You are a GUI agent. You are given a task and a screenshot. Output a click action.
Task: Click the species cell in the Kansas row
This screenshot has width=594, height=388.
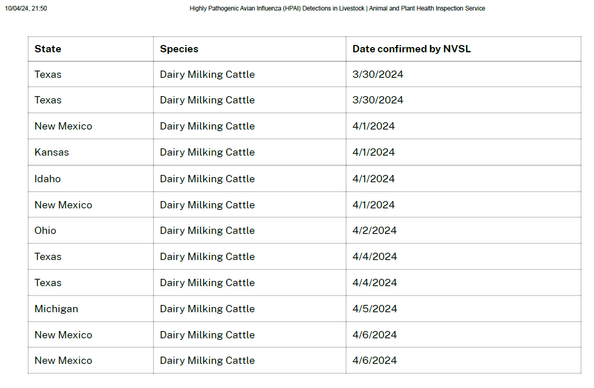click(250, 152)
